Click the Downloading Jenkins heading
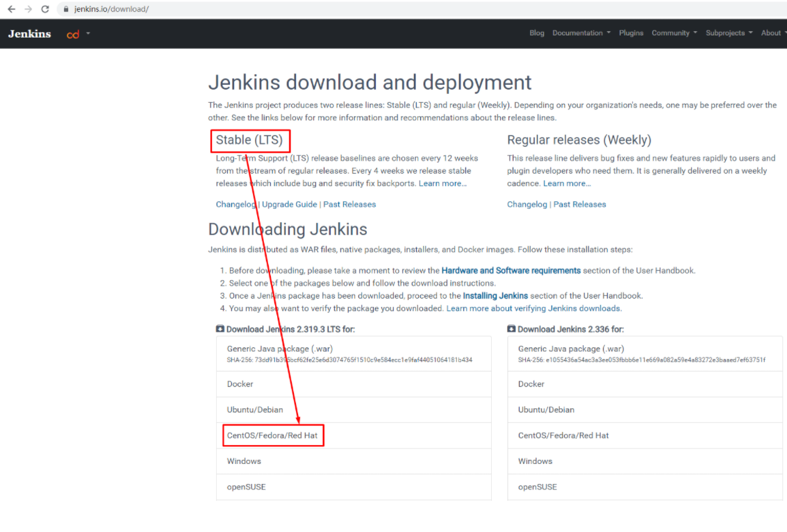787x532 pixels. click(288, 229)
